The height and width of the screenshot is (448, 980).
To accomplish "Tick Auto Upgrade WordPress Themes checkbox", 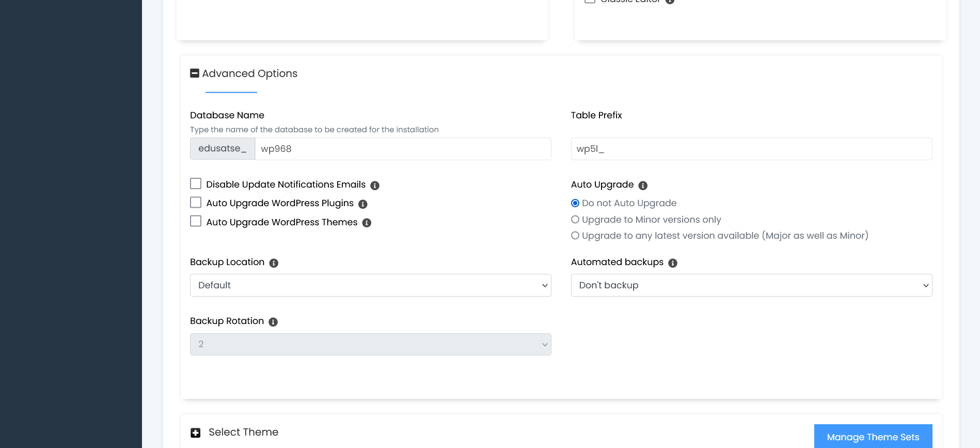I will (x=196, y=221).
